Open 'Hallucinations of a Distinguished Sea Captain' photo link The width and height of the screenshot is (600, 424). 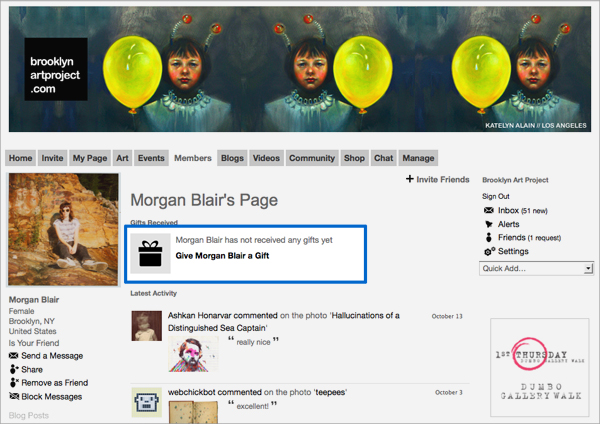283,321
